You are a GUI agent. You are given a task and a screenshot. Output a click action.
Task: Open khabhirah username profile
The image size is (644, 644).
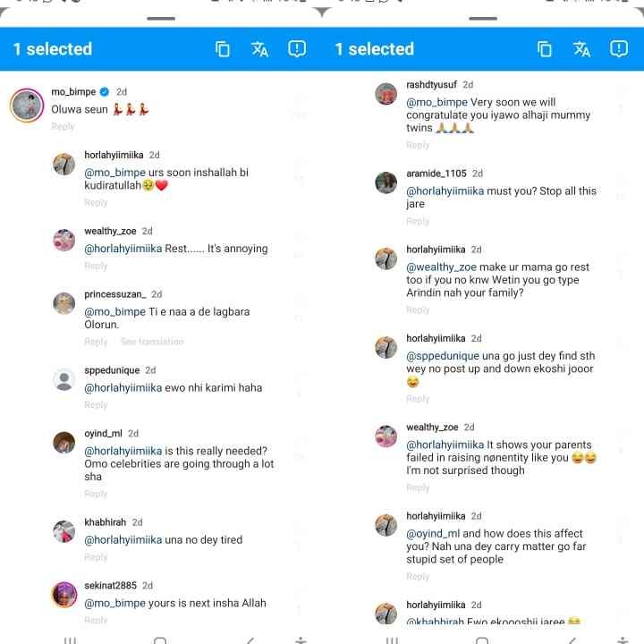pyautogui.click(x=106, y=522)
